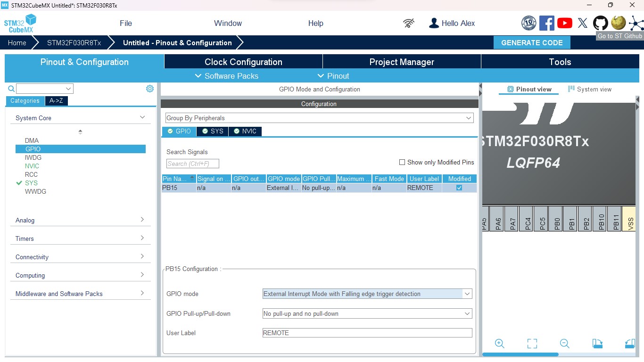The height and width of the screenshot is (362, 644).
Task: Click the GENERATE CODE button
Action: [532, 42]
